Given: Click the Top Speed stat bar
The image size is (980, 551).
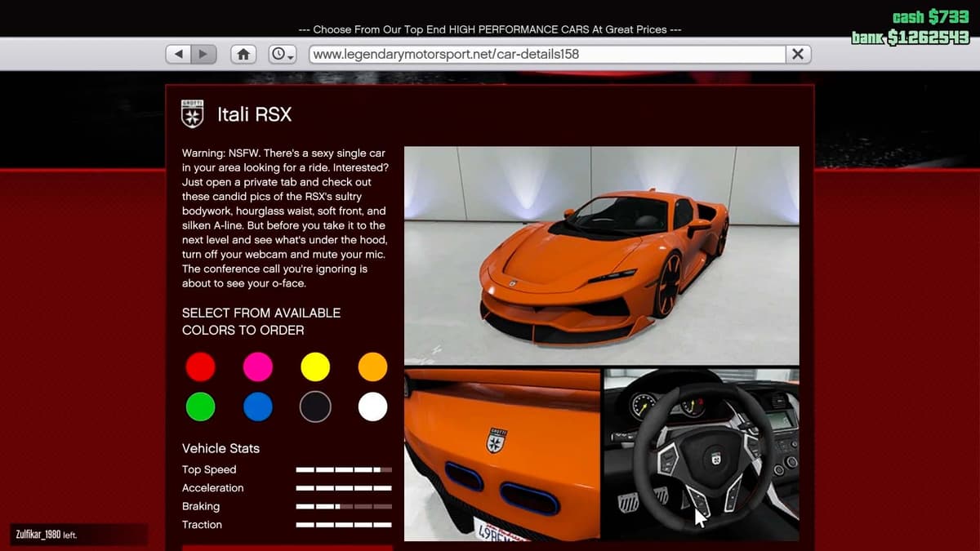Looking at the screenshot, I should tap(344, 470).
